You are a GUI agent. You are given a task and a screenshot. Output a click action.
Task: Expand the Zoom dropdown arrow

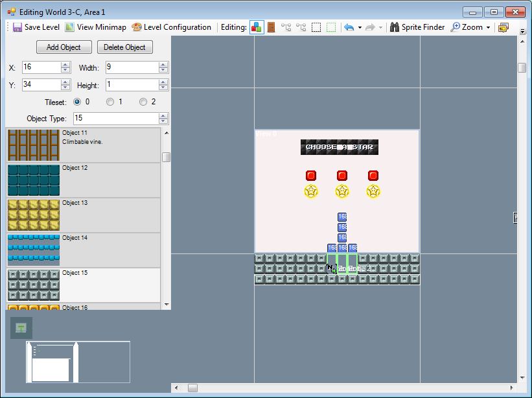click(x=488, y=27)
